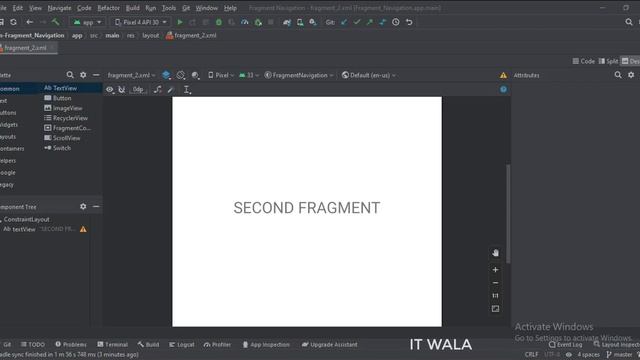This screenshot has height=360, width=640.
Task: Open the SDK Manager icon
Action: tap(313, 22)
